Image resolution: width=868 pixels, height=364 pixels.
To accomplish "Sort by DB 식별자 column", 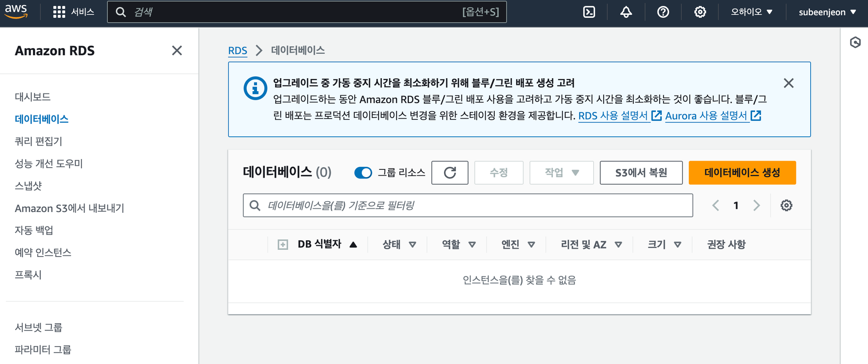I will click(327, 245).
